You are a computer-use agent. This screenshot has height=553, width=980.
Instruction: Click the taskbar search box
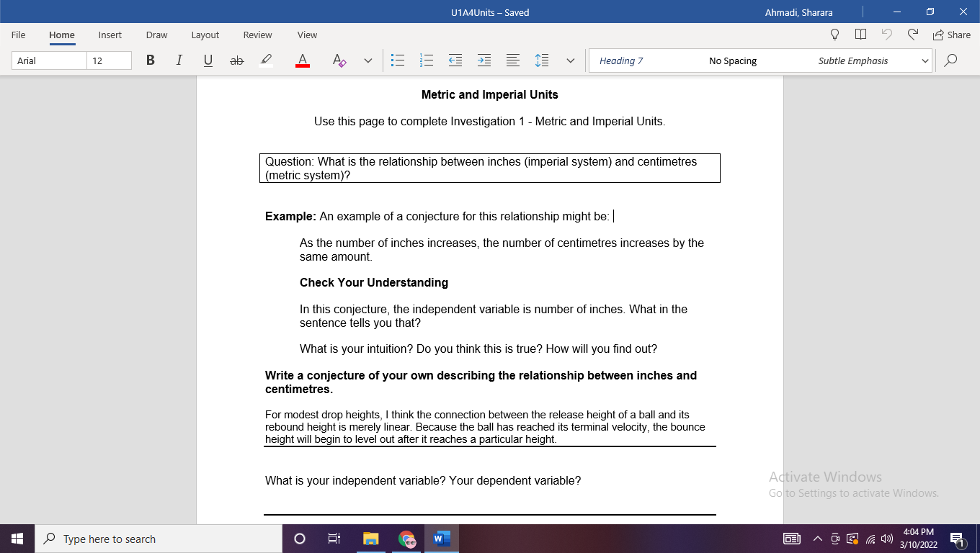[x=159, y=539]
